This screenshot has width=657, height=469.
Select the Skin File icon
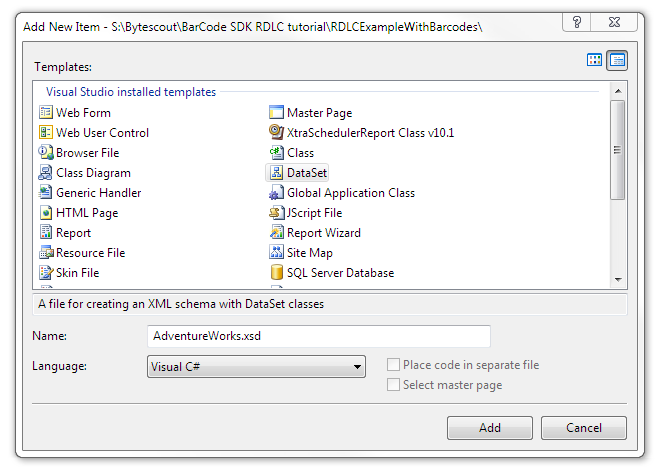tap(46, 273)
